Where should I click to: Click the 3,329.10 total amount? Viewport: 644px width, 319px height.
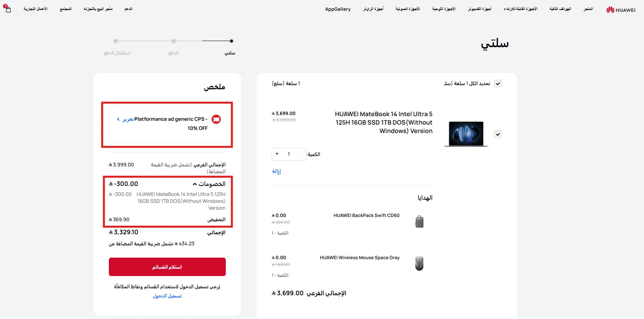tap(123, 232)
